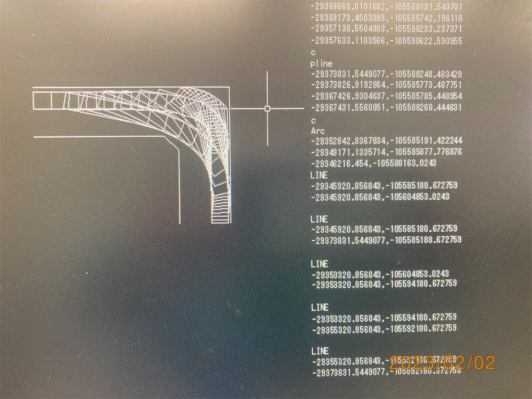Click the arc coordinate starting with -29352842.8367834
Viewport: 532px width, 399px height.
[x=386, y=140]
